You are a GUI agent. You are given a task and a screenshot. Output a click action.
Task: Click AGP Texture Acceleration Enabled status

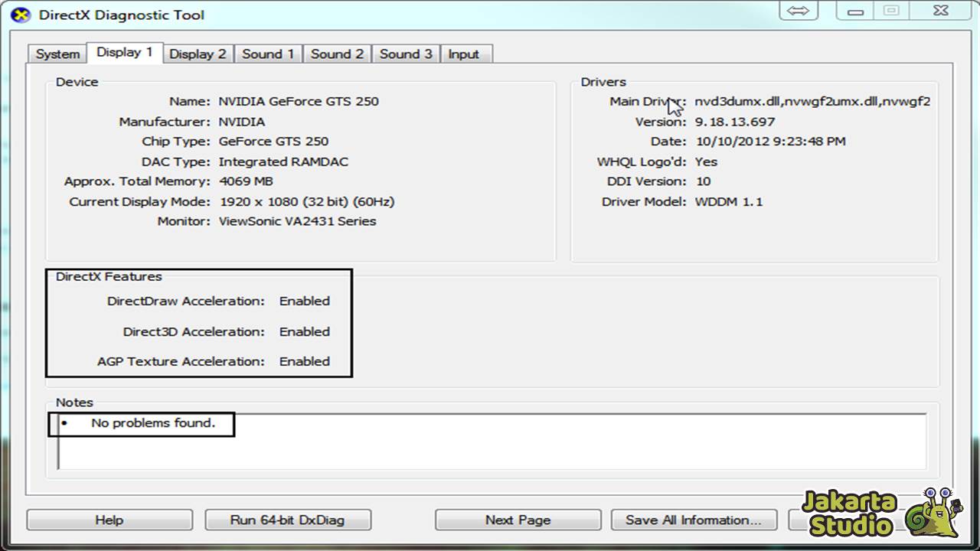click(x=305, y=361)
